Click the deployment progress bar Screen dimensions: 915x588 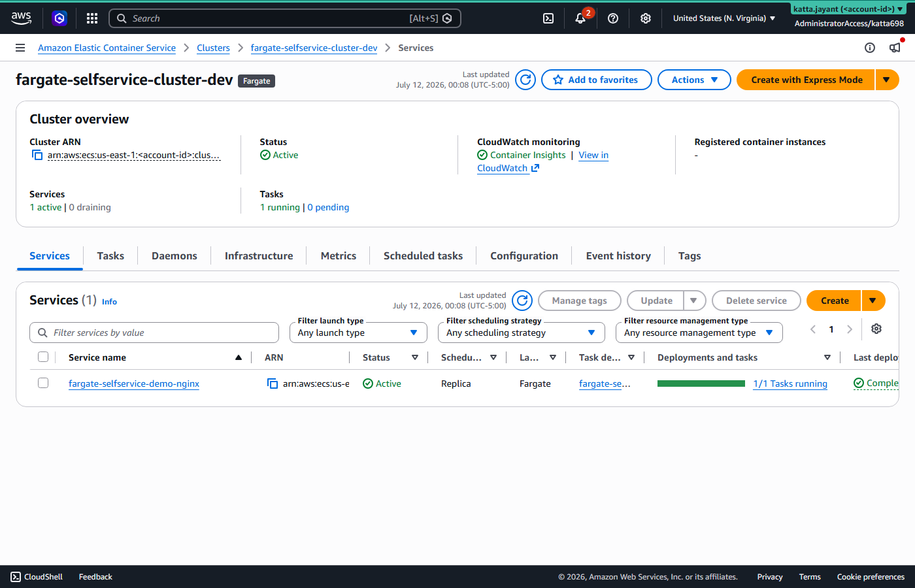tap(701, 384)
